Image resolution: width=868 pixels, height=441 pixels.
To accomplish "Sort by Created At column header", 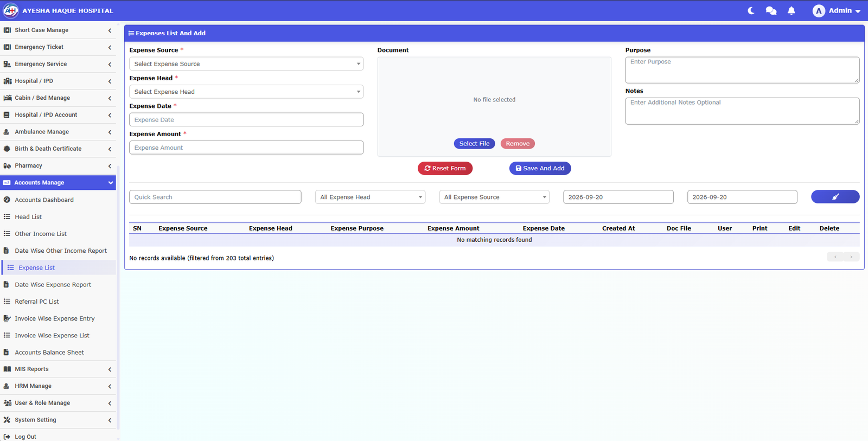I will [x=618, y=228].
